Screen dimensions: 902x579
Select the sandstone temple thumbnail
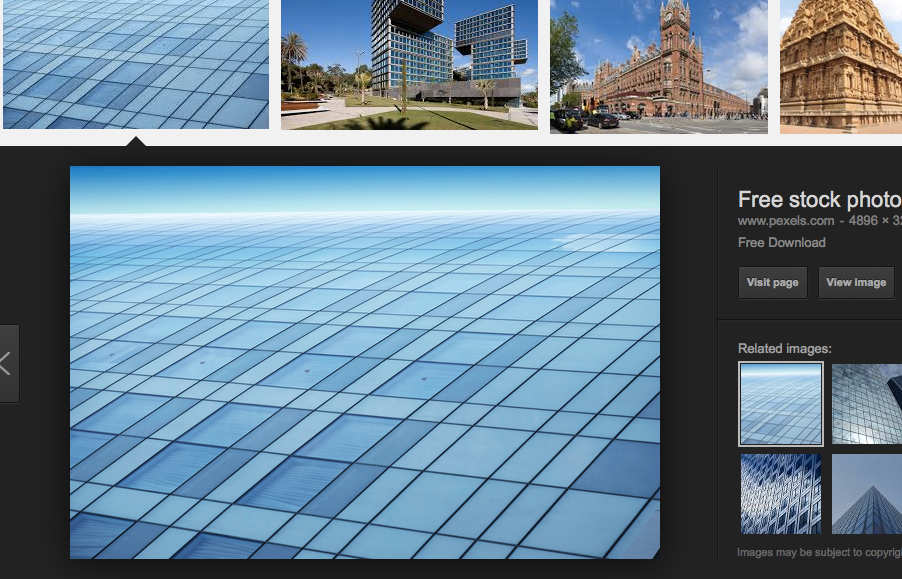840,66
